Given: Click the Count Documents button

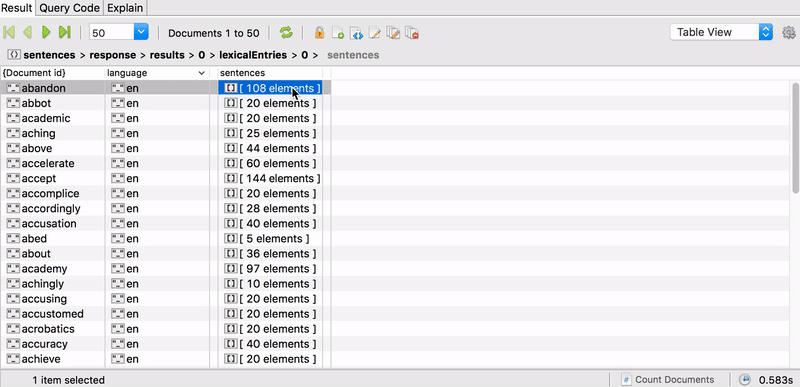Looking at the screenshot, I should pos(667,379).
